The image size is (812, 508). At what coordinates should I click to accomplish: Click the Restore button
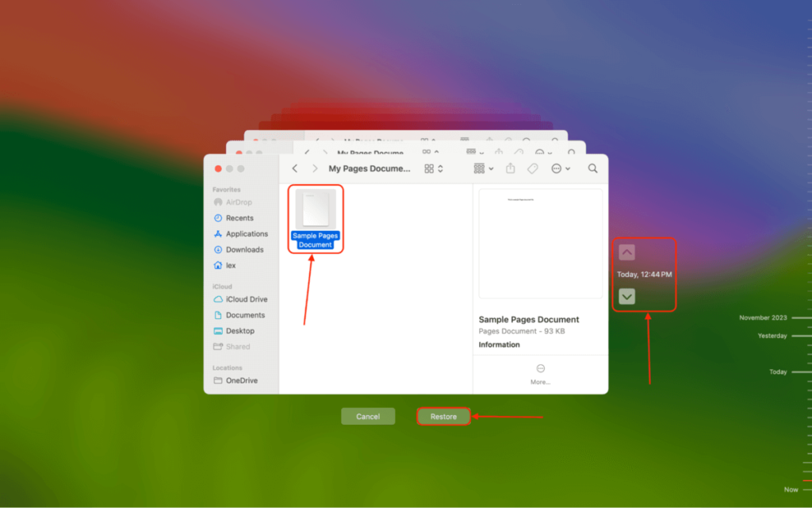pyautogui.click(x=443, y=416)
